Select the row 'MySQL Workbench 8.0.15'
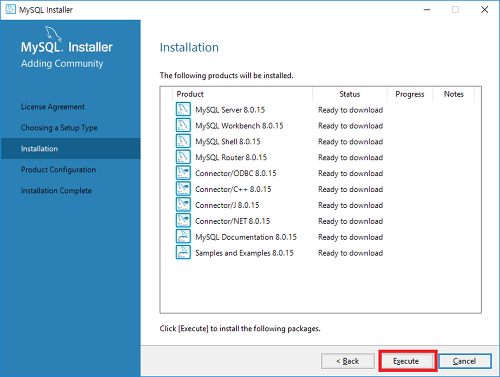 tap(320, 126)
